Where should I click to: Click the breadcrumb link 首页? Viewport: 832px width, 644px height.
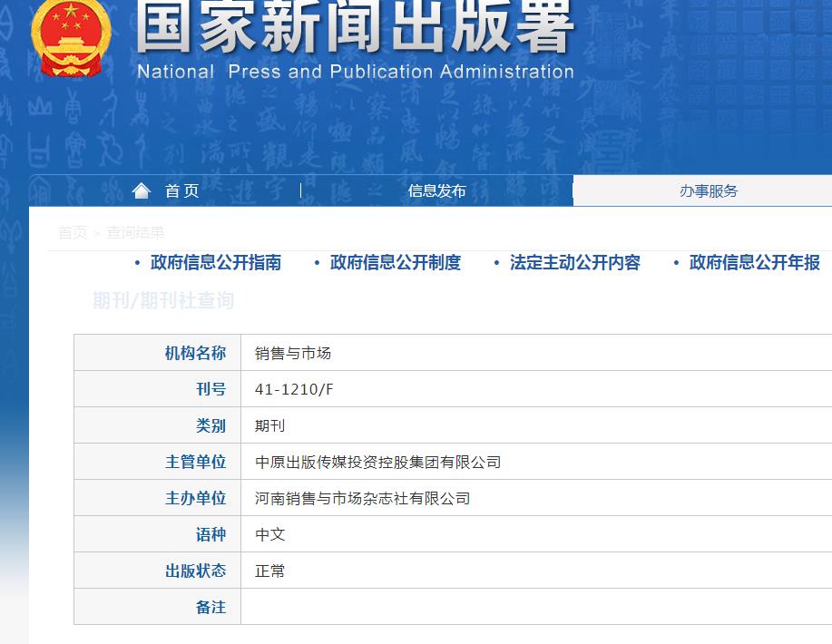click(73, 233)
